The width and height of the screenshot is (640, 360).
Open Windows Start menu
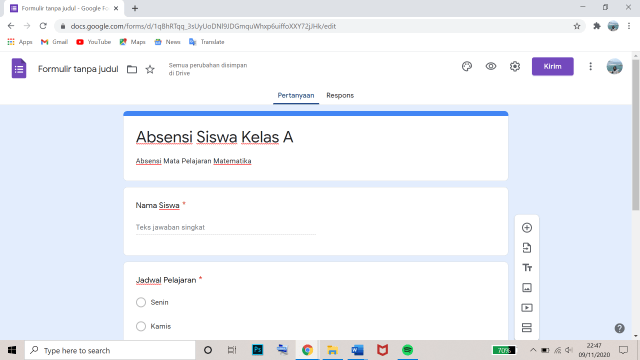click(x=12, y=350)
